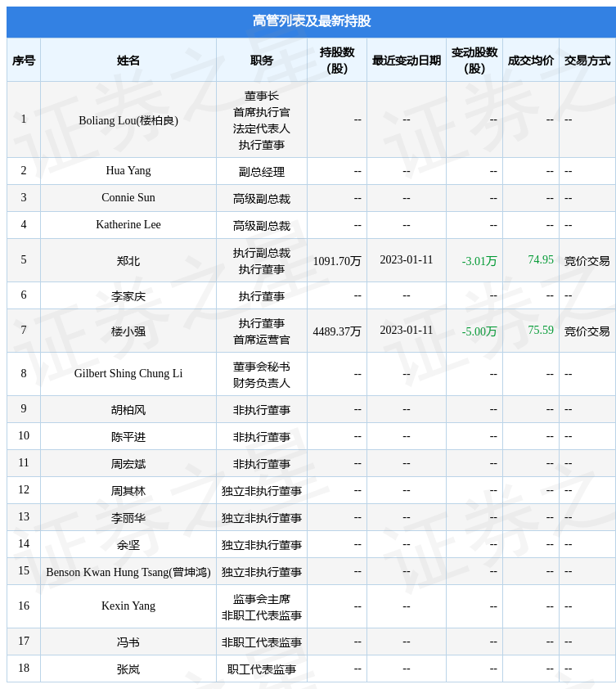Image resolution: width=616 pixels, height=689 pixels.
Task: Click the average price 75.59
Action: click(x=541, y=330)
